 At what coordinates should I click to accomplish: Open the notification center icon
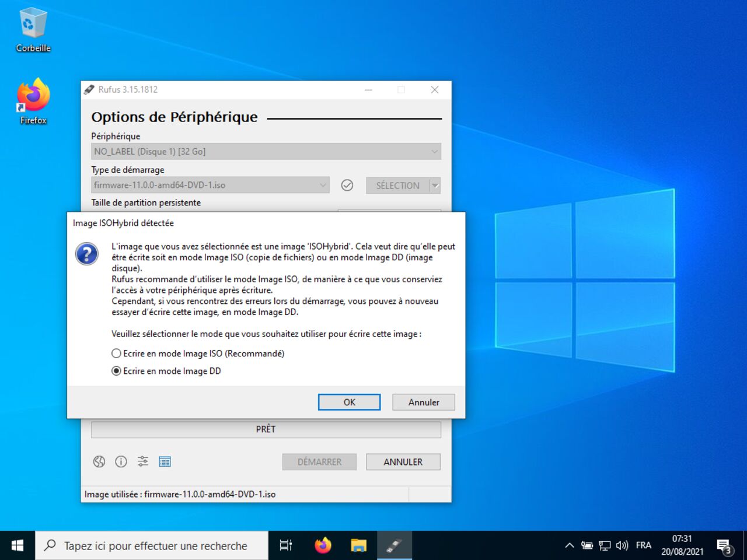(x=724, y=547)
